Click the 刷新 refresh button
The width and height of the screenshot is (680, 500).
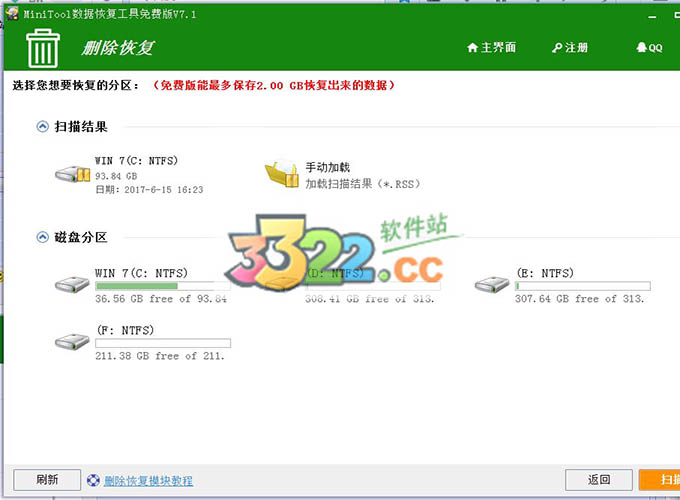pos(47,480)
